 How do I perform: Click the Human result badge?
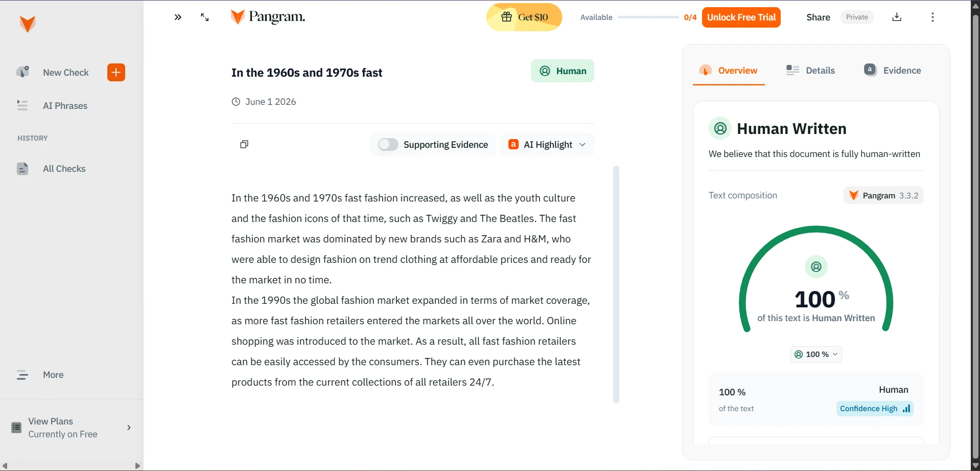point(563,71)
